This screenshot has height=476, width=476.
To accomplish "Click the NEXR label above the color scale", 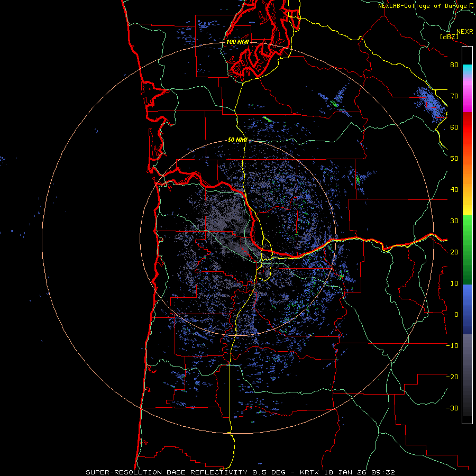I will click(464, 32).
